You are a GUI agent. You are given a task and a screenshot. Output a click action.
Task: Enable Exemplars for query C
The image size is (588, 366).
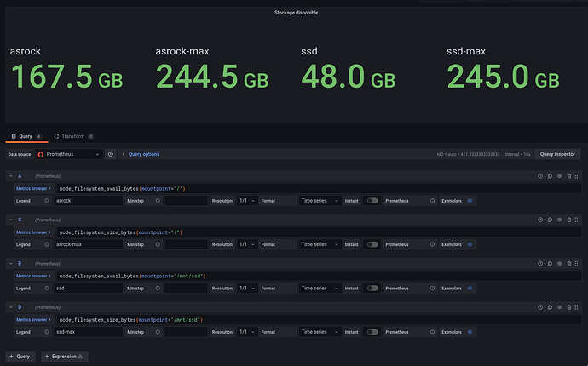point(470,244)
